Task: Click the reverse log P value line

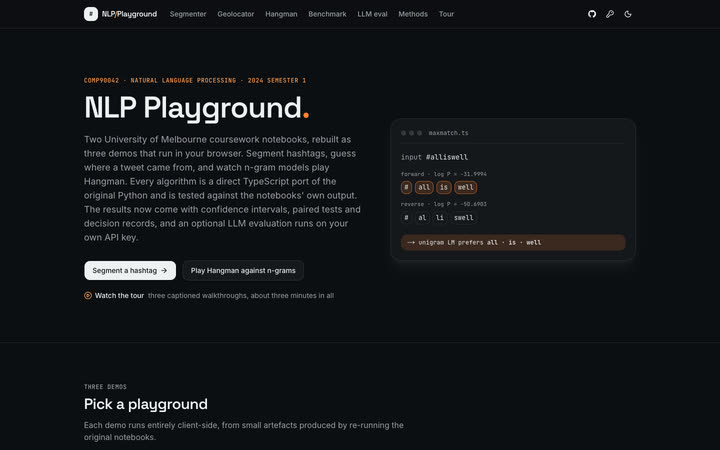Action: pos(444,204)
